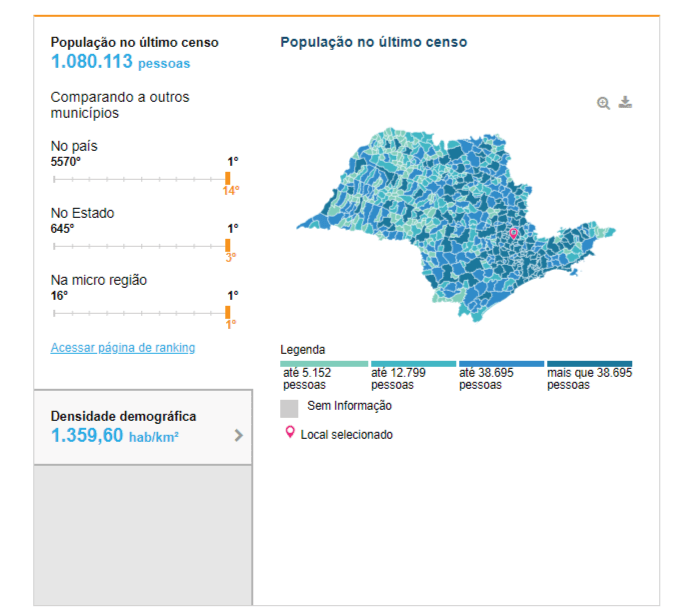The height and width of the screenshot is (616, 682).
Task: Click the mais que 38.695 pessoas legend bar
Action: tap(589, 364)
